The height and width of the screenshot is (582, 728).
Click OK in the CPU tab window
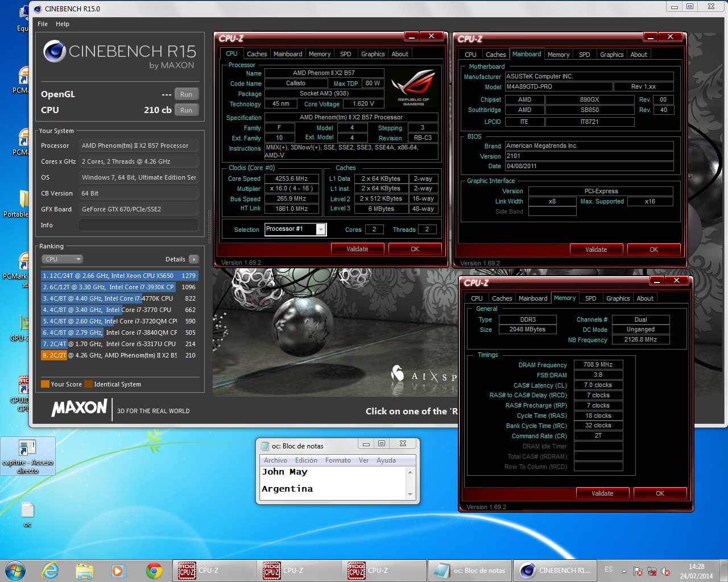tap(415, 249)
